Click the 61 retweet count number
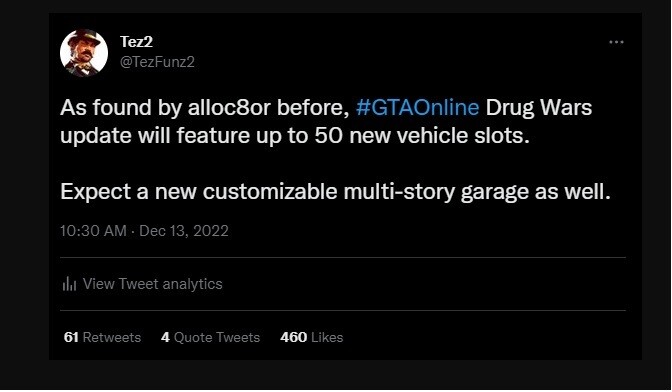This screenshot has height=392, width=672. 71,337
